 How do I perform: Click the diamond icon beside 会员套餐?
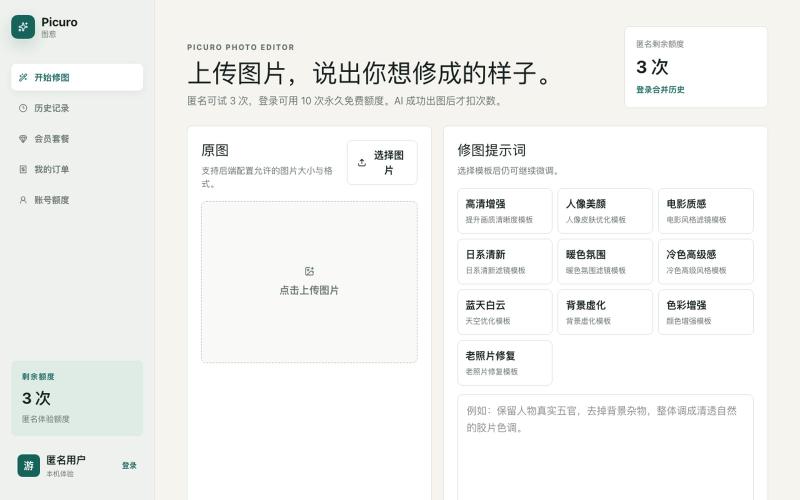click(x=23, y=139)
